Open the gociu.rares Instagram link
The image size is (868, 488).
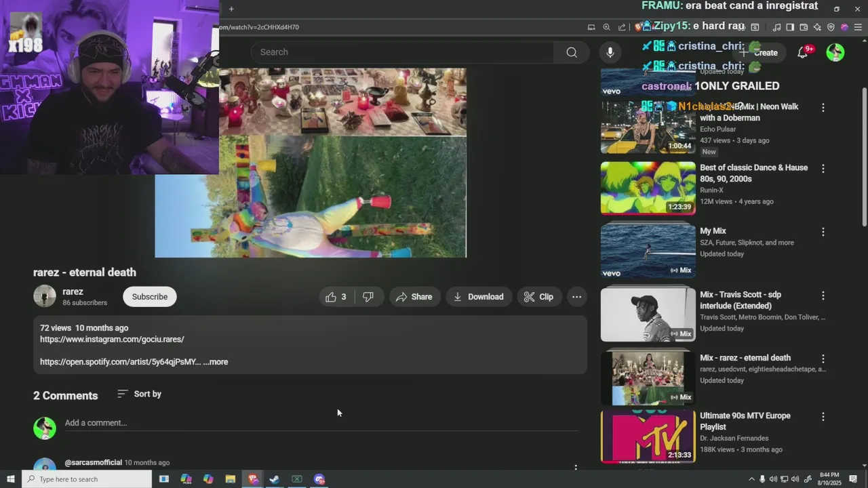click(x=112, y=339)
